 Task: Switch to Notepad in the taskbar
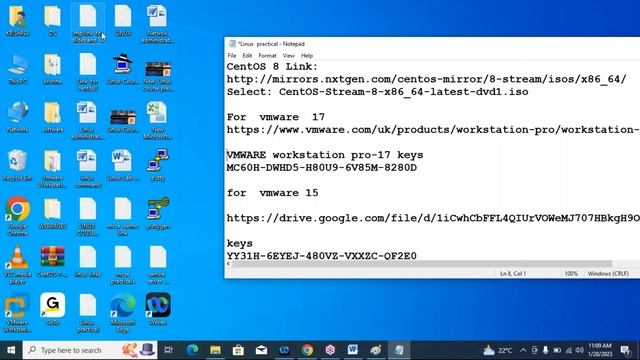pyautogui.click(x=399, y=350)
